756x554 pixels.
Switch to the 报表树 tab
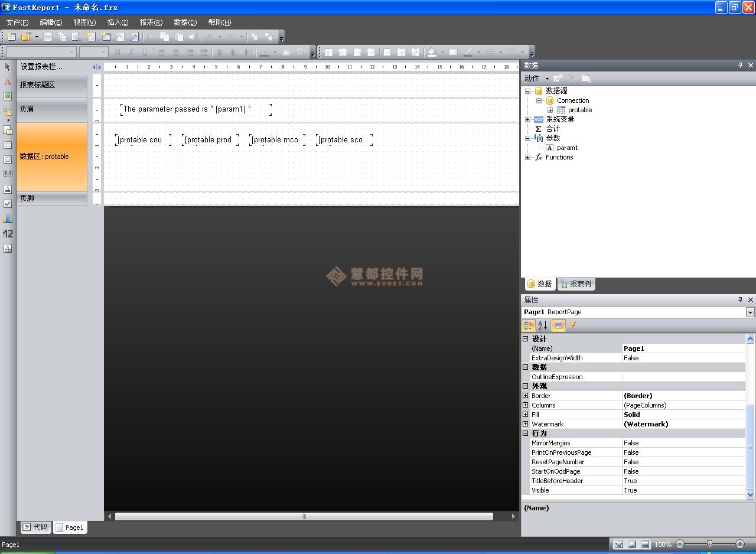[576, 284]
